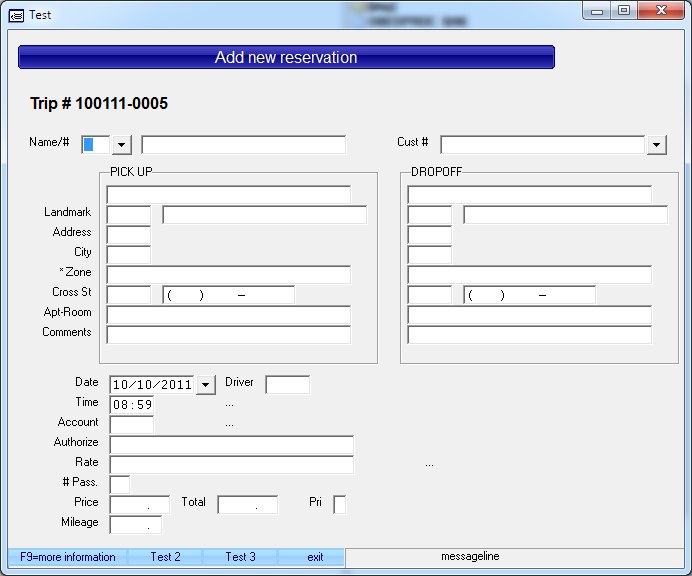The width and height of the screenshot is (692, 576).
Task: Click the Dropoff Comments input field
Action: pos(529,335)
